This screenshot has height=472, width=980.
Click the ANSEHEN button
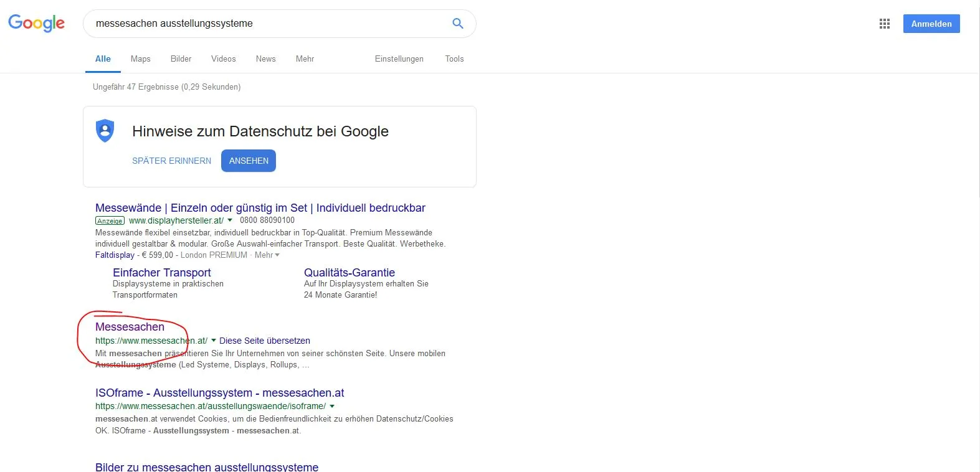[249, 161]
